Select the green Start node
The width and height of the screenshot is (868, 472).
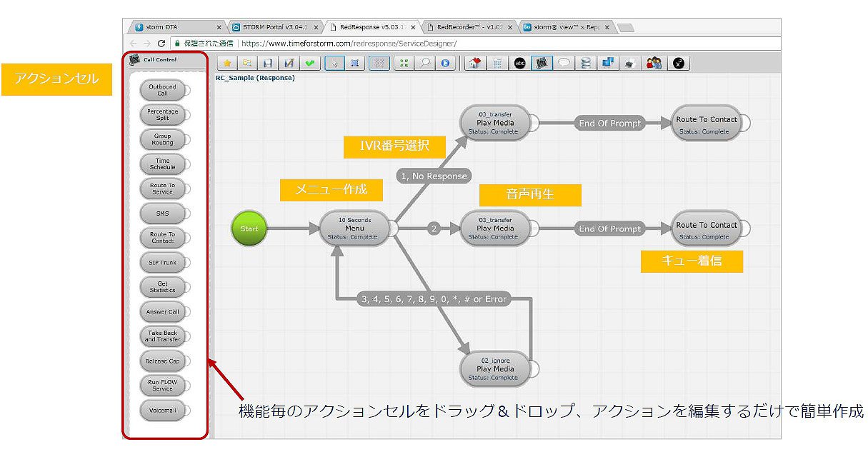coord(249,229)
